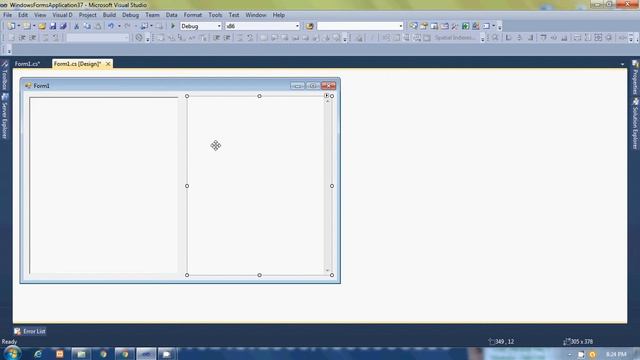
Task: Open the Build menu
Action: coord(109,15)
